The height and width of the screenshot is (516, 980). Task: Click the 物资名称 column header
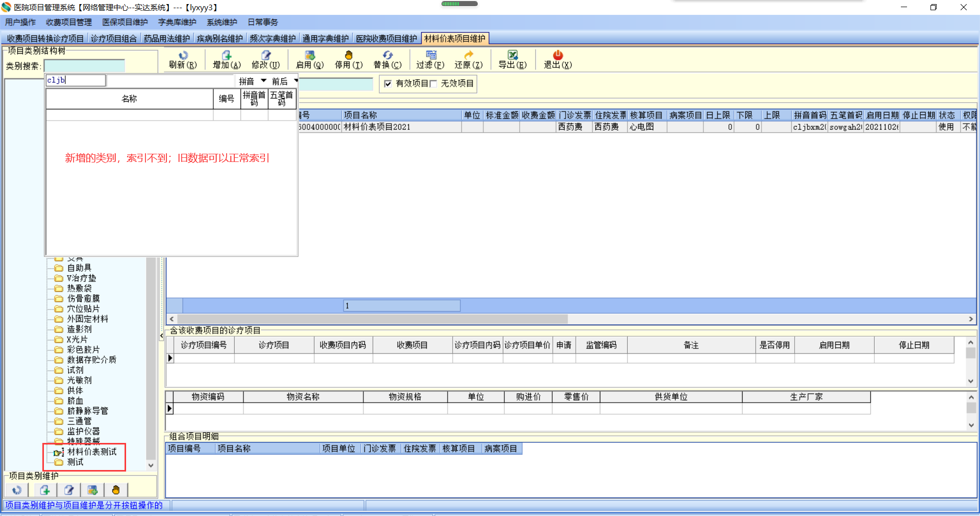pos(303,396)
